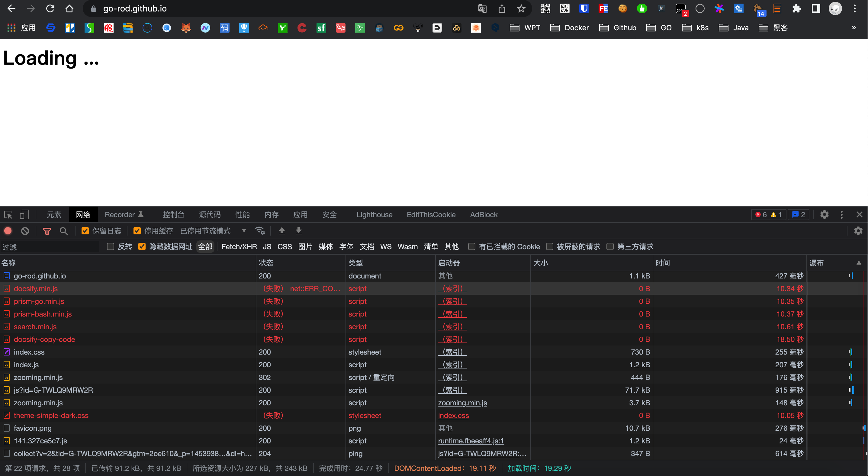This screenshot has height=476, width=868.
Task: Clear the network request log
Action: point(25,231)
